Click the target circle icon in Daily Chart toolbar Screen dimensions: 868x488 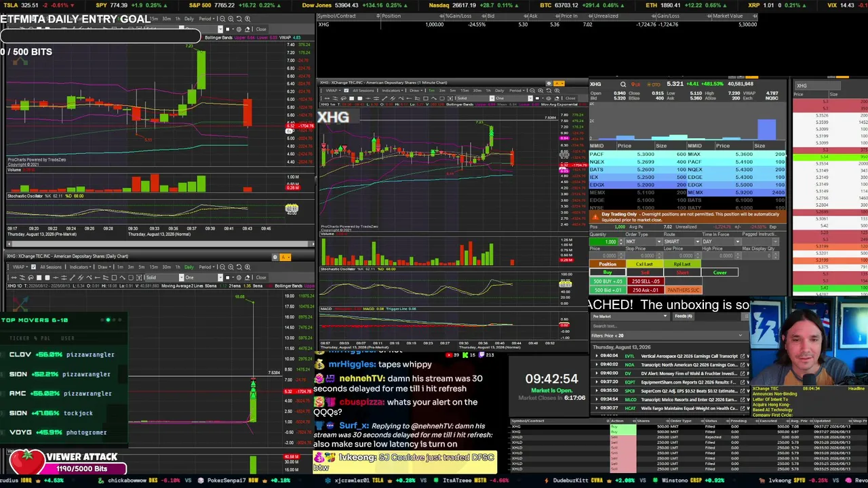click(239, 277)
